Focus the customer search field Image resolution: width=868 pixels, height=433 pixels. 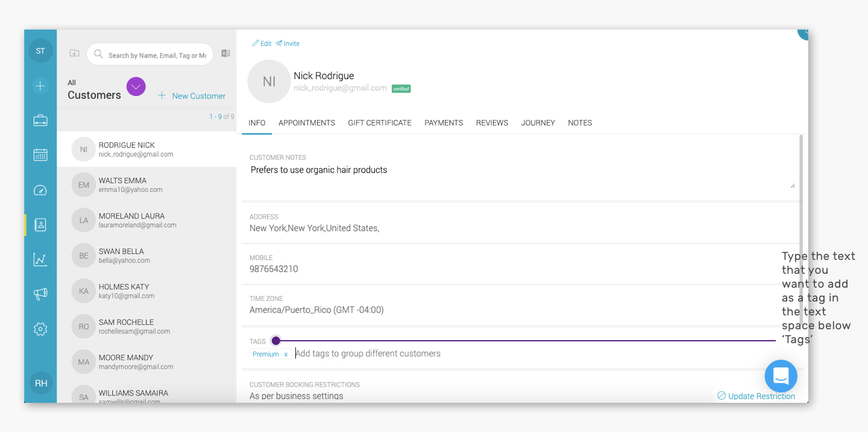coord(150,54)
